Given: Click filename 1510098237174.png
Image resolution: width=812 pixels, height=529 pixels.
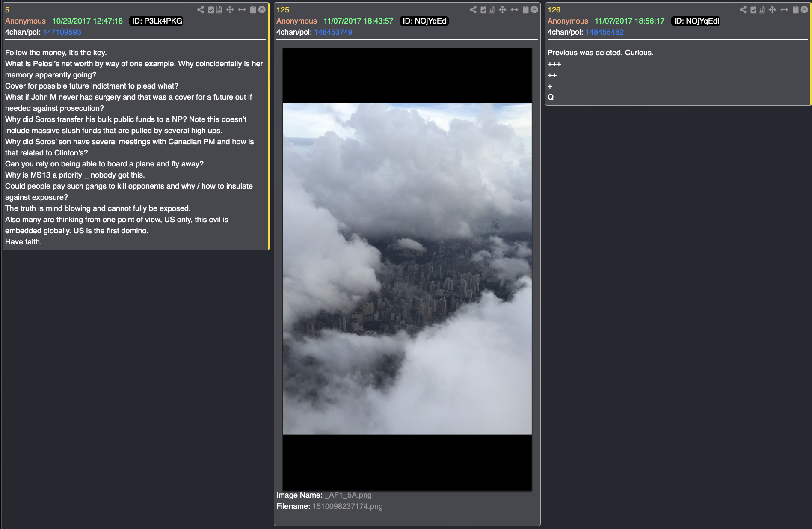Looking at the screenshot, I should point(347,506).
